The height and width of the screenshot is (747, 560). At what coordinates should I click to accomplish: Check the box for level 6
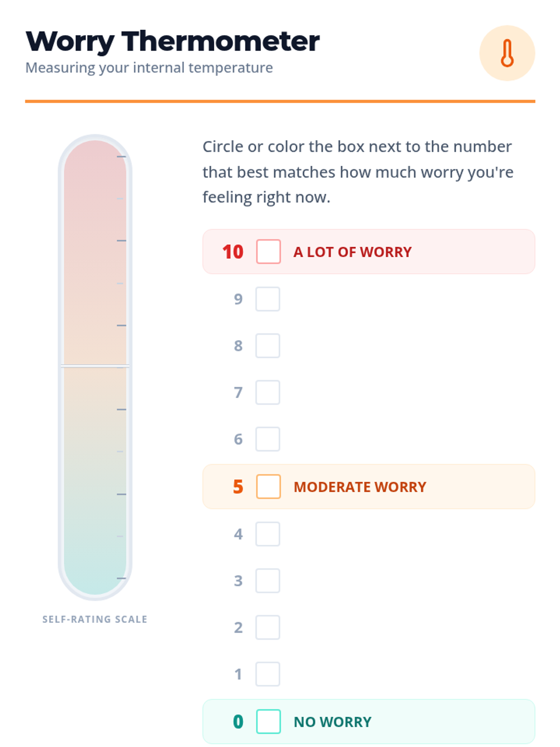tap(268, 439)
